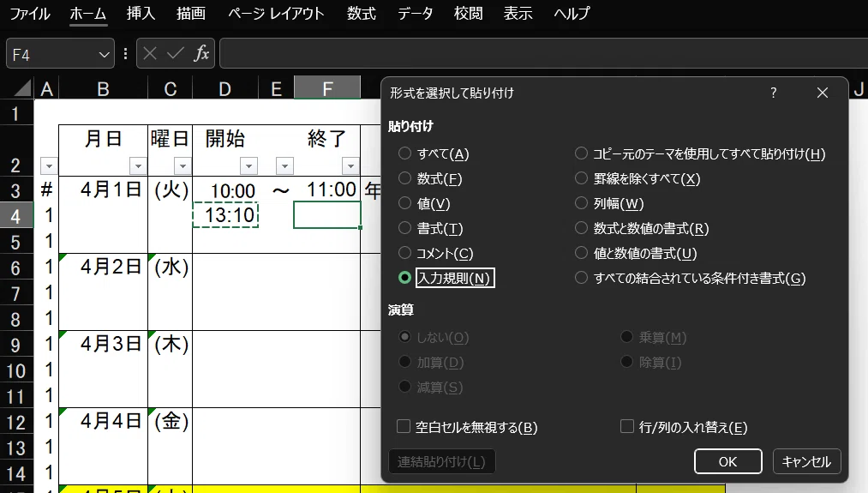
Task: Click cell containing 10:00
Action: (x=225, y=189)
